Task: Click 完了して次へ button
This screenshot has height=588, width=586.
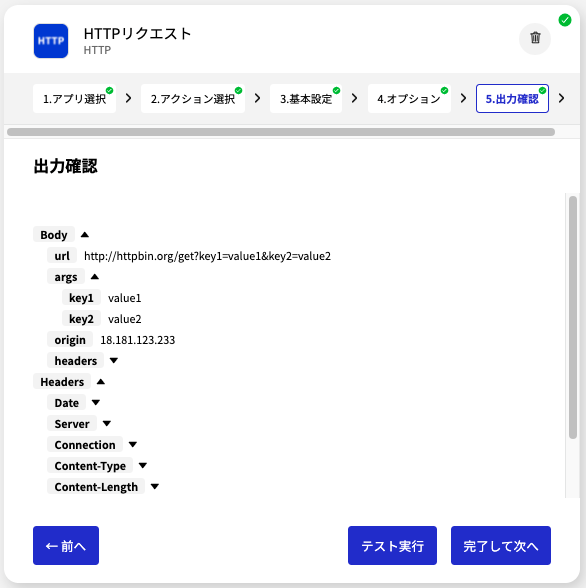Action: [501, 545]
